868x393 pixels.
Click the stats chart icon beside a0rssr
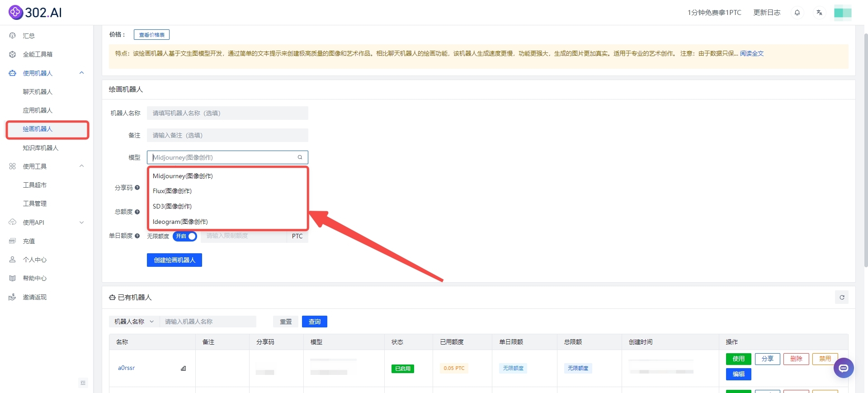point(183,368)
